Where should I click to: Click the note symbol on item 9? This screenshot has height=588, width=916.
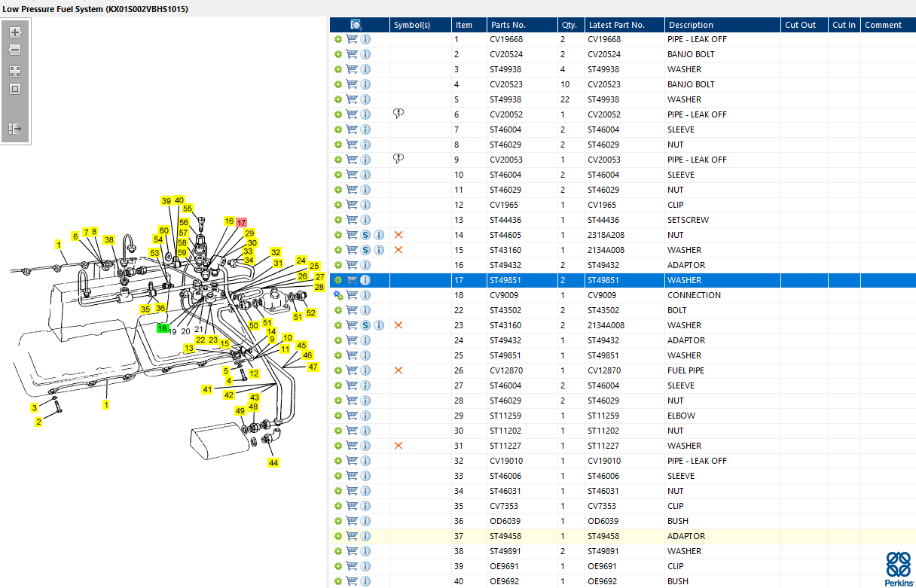point(399,159)
